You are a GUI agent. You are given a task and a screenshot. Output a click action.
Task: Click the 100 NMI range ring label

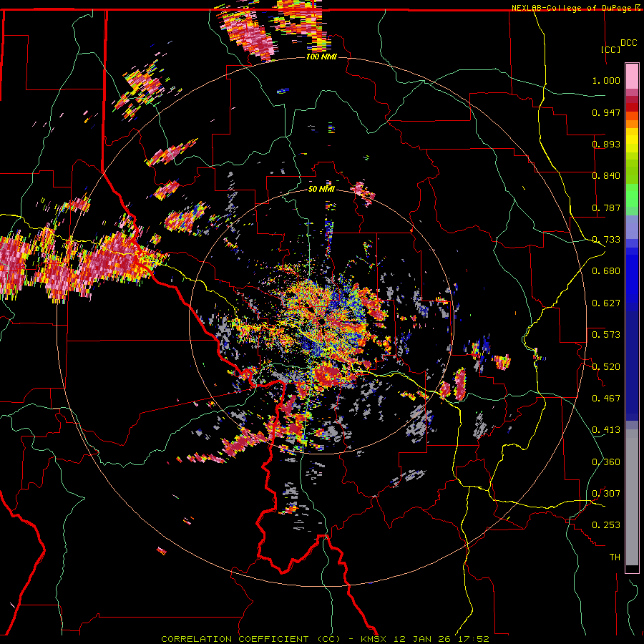tap(321, 57)
